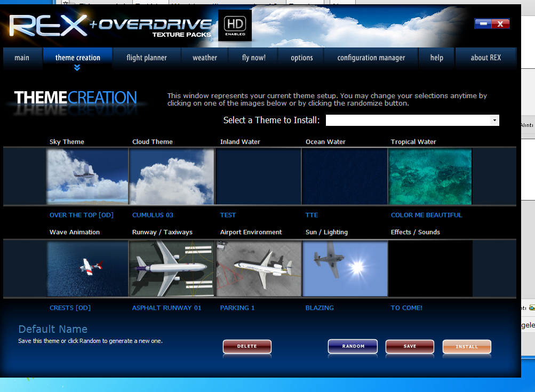This screenshot has height=392, width=535.
Task: Click the TTE ocean water label
Action: coord(312,215)
